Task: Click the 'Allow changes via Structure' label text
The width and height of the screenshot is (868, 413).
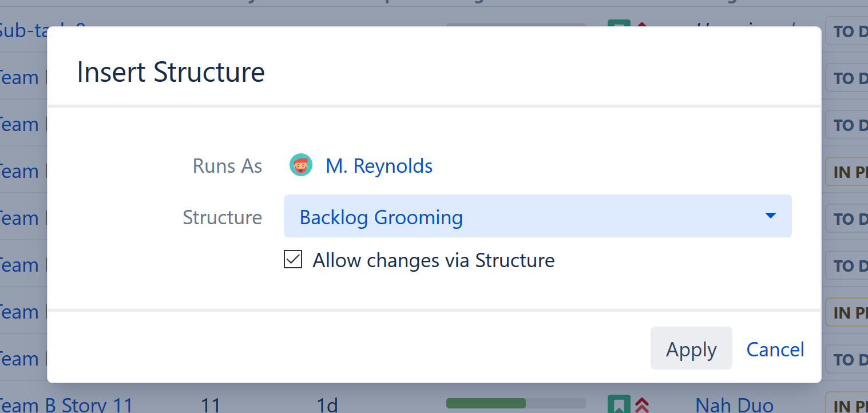Action: click(x=433, y=260)
